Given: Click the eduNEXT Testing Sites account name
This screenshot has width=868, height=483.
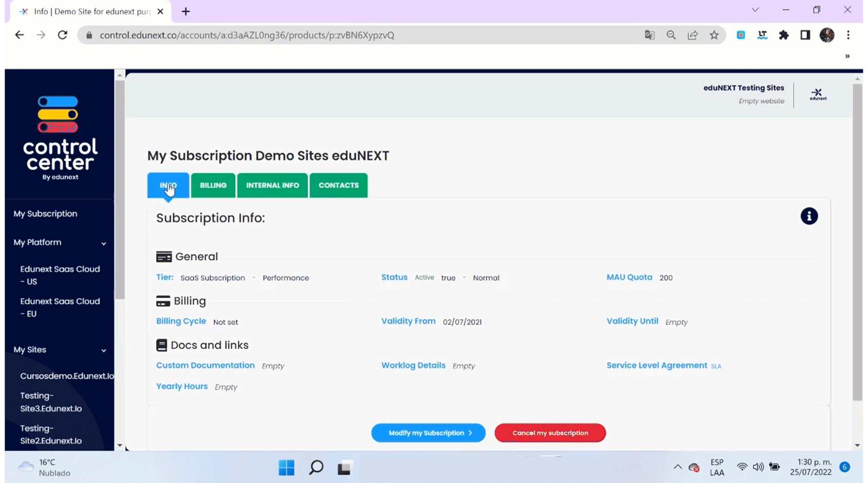Looking at the screenshot, I should click(744, 88).
